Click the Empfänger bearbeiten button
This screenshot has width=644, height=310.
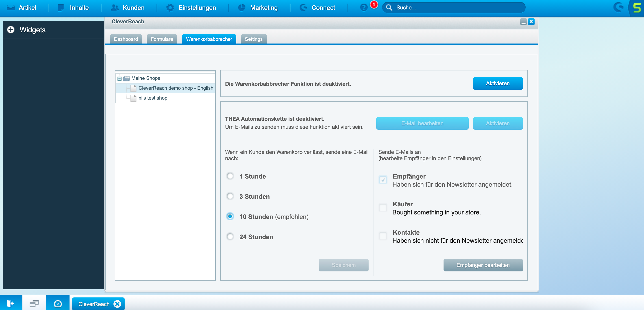point(483,265)
